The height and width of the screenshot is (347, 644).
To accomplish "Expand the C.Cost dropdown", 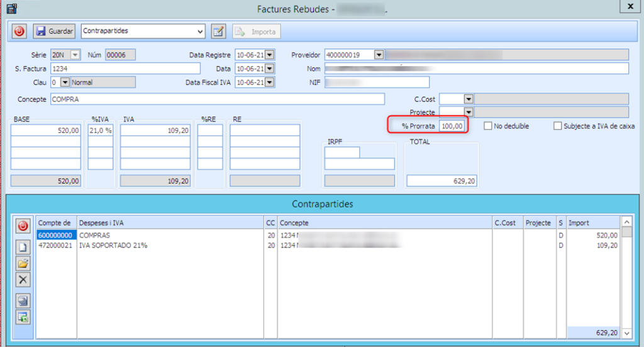I will coord(468,99).
